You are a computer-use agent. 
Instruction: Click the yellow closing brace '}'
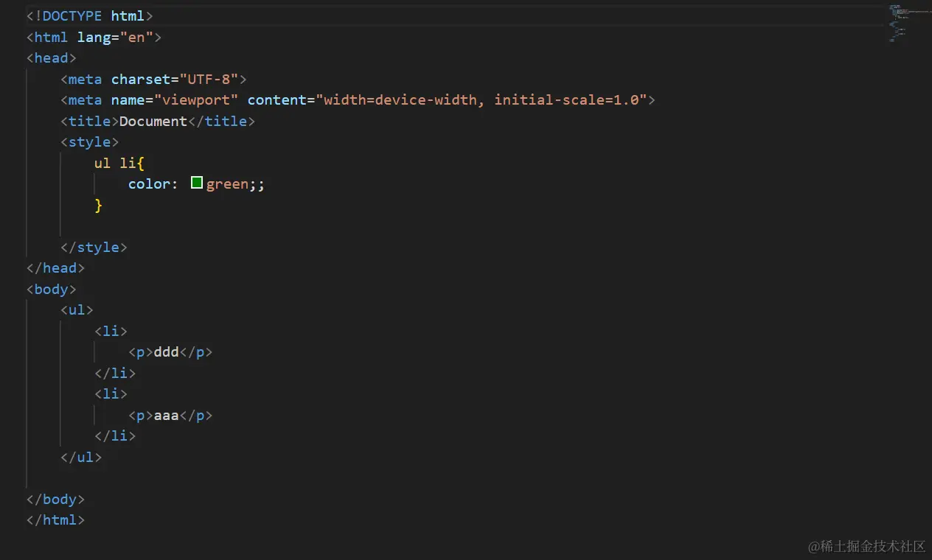pos(98,205)
